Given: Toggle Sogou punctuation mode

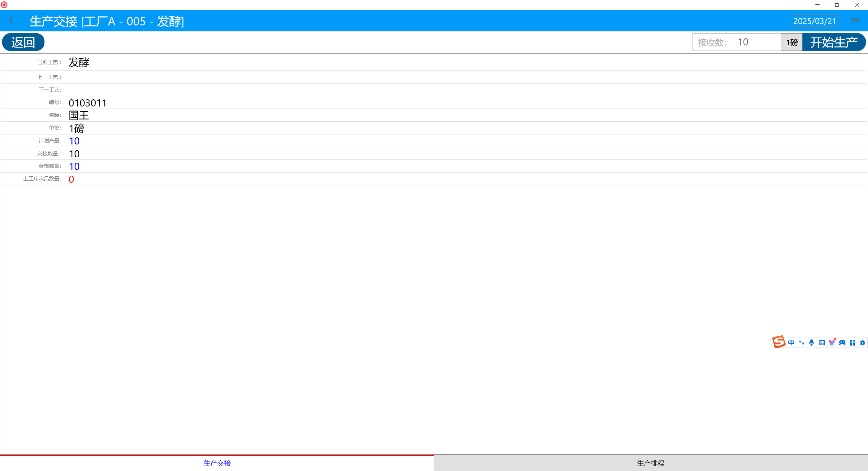Looking at the screenshot, I should click(801, 343).
